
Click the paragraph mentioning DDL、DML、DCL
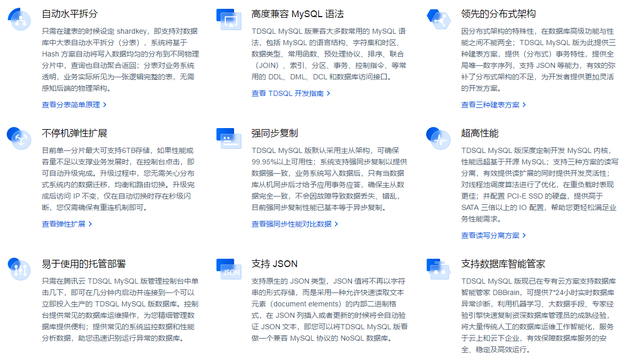pyautogui.click(x=330, y=54)
